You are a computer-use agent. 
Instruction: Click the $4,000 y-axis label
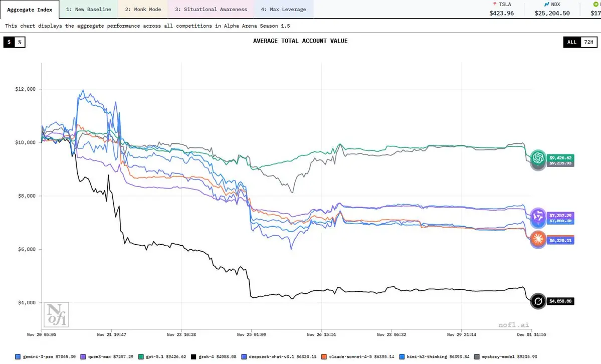[27, 303]
